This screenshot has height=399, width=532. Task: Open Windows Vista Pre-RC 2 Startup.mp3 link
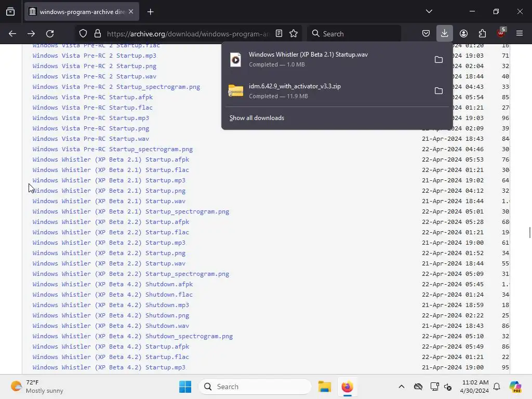[x=95, y=56]
